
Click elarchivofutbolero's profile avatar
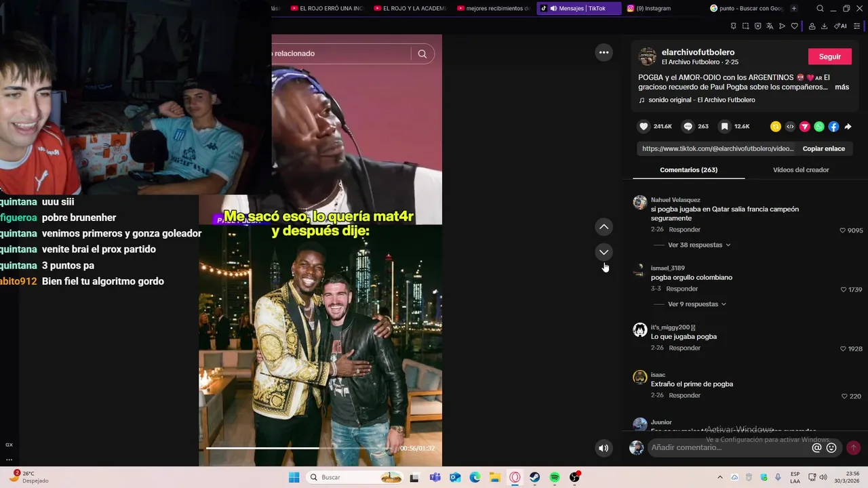point(648,56)
